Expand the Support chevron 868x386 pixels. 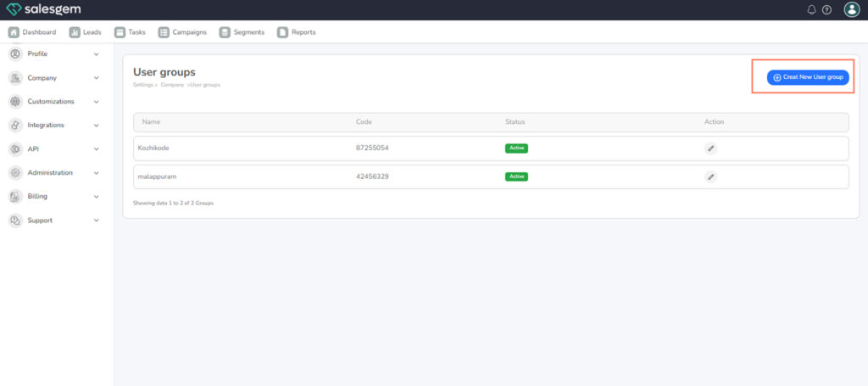tap(97, 221)
